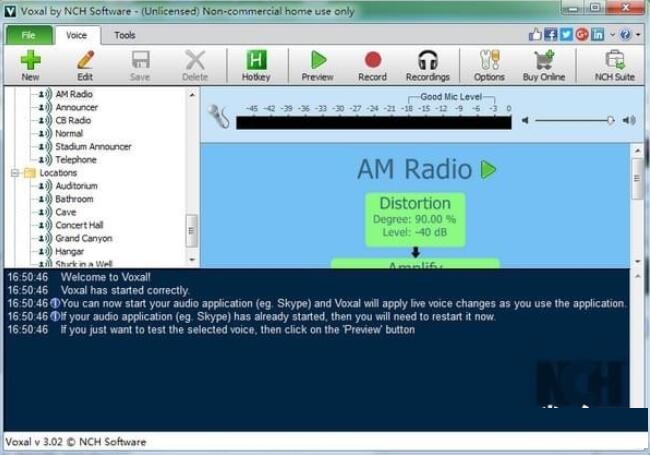650x455 pixels.
Task: Open the Hotkey settings icon
Action: [x=255, y=60]
